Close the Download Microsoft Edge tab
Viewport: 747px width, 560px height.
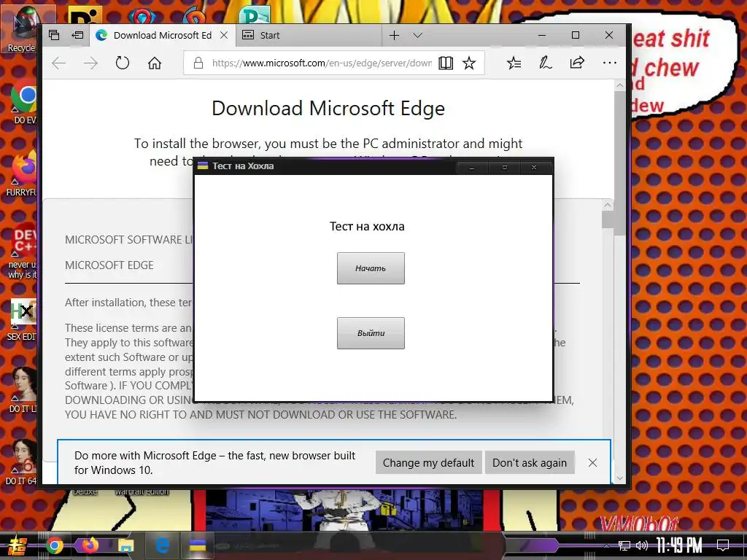tap(224, 35)
